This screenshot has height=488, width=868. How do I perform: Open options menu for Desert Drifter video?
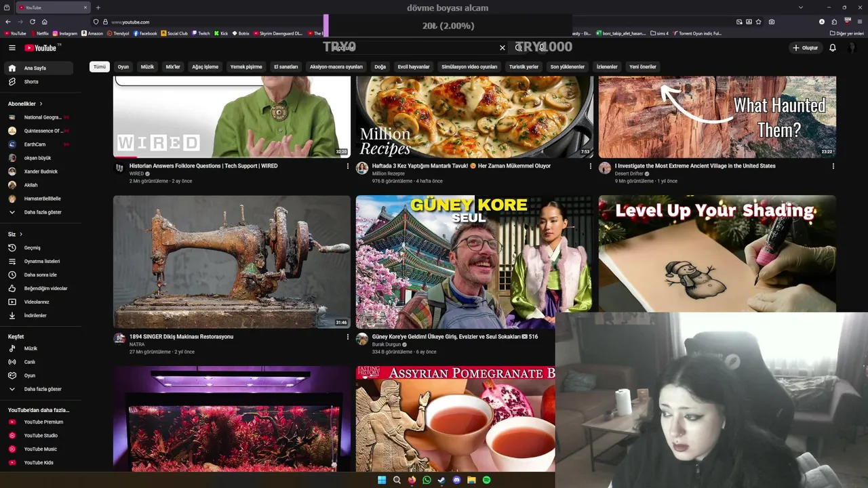pyautogui.click(x=833, y=166)
